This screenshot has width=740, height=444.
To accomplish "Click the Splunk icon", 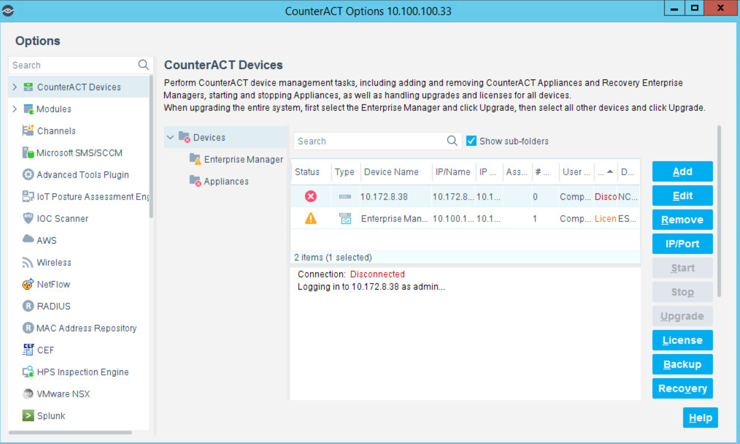I will tap(28, 415).
